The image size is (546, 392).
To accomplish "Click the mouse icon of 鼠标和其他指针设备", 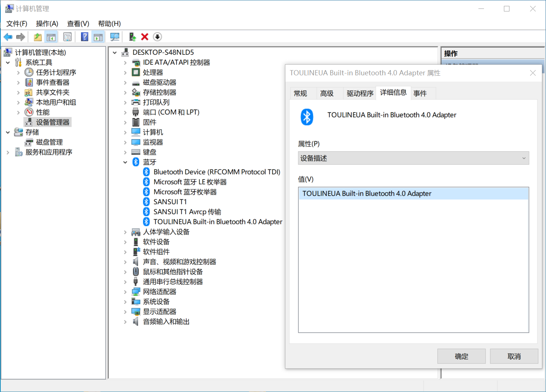I will tap(136, 271).
